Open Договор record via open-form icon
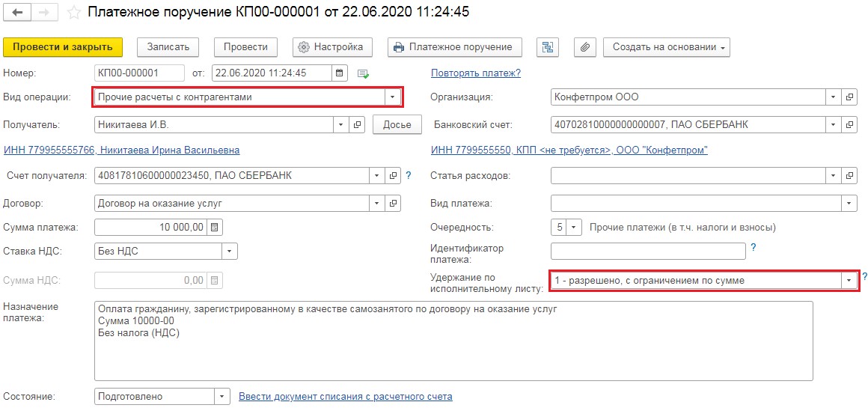This screenshot has height=408, width=868. [x=393, y=203]
